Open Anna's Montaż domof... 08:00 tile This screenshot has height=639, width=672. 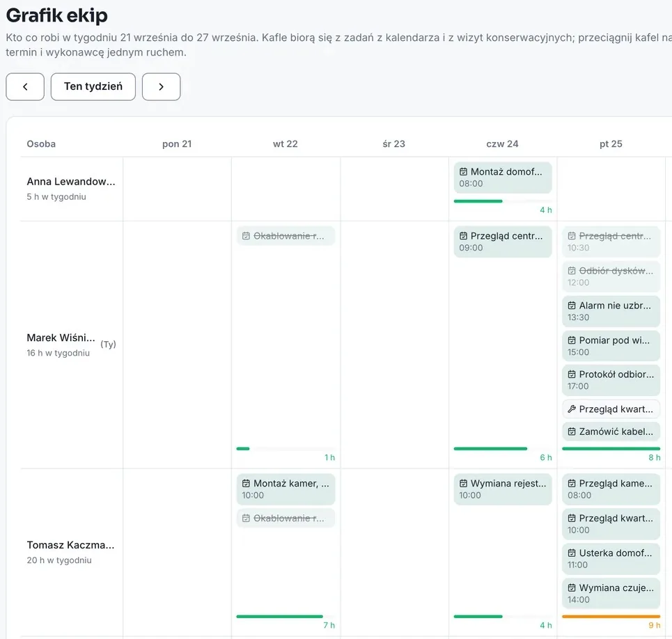(503, 177)
